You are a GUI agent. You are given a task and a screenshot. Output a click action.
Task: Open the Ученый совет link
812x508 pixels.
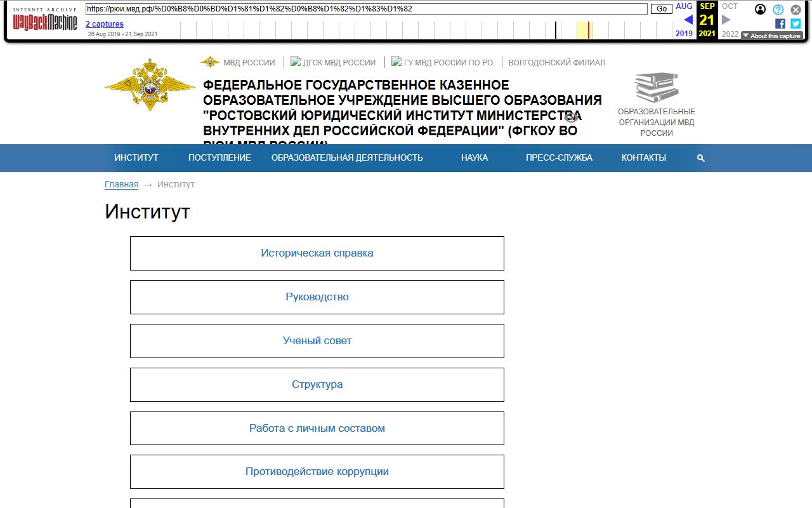(317, 341)
